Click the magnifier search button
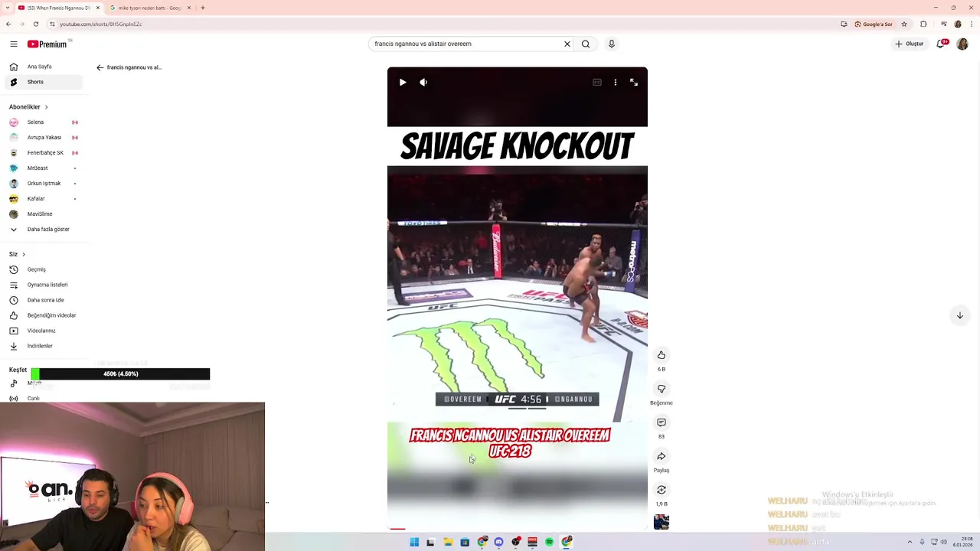Screen dimensions: 980x551 point(586,44)
